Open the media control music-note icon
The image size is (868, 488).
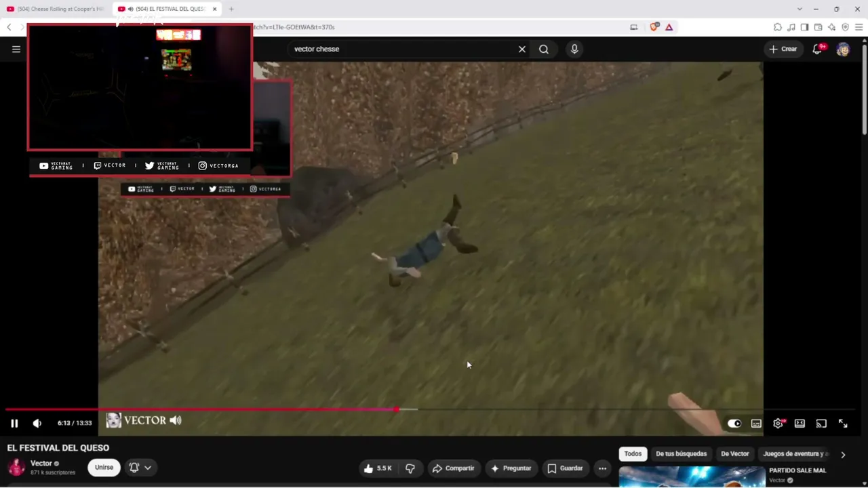[x=791, y=27]
